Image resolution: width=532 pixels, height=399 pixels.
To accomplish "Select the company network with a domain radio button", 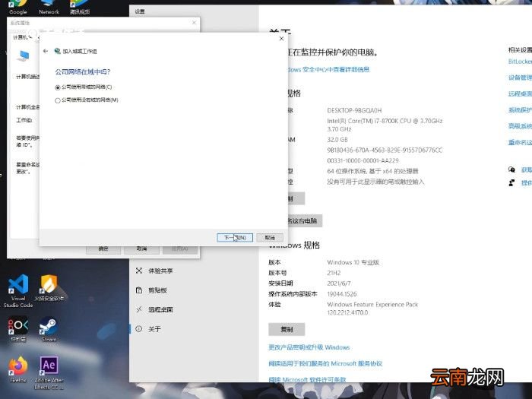I will click(57, 87).
